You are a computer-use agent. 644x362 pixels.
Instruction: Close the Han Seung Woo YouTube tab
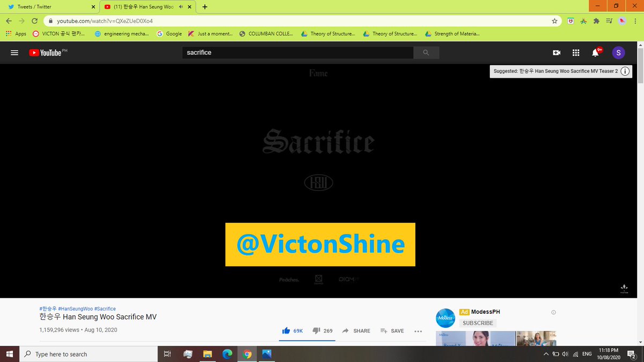190,7
